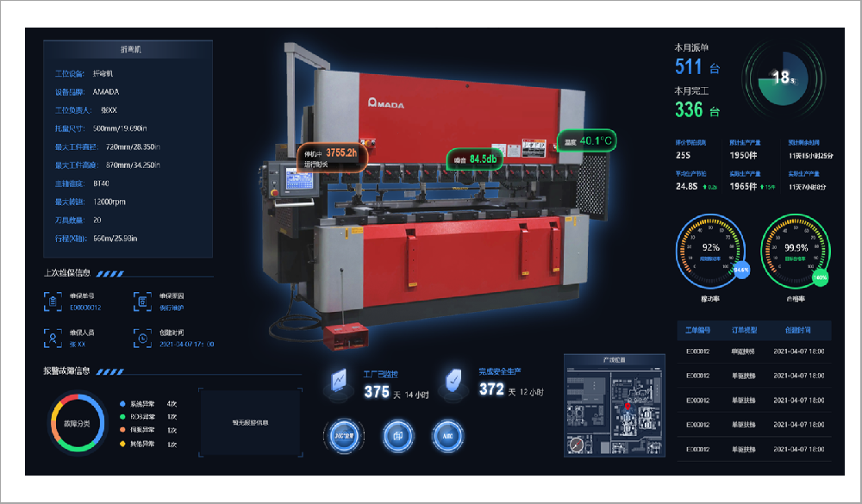This screenshot has width=862, height=504.
Task: Click the timestamp 2021-04-07 17:00
Action: tap(186, 345)
